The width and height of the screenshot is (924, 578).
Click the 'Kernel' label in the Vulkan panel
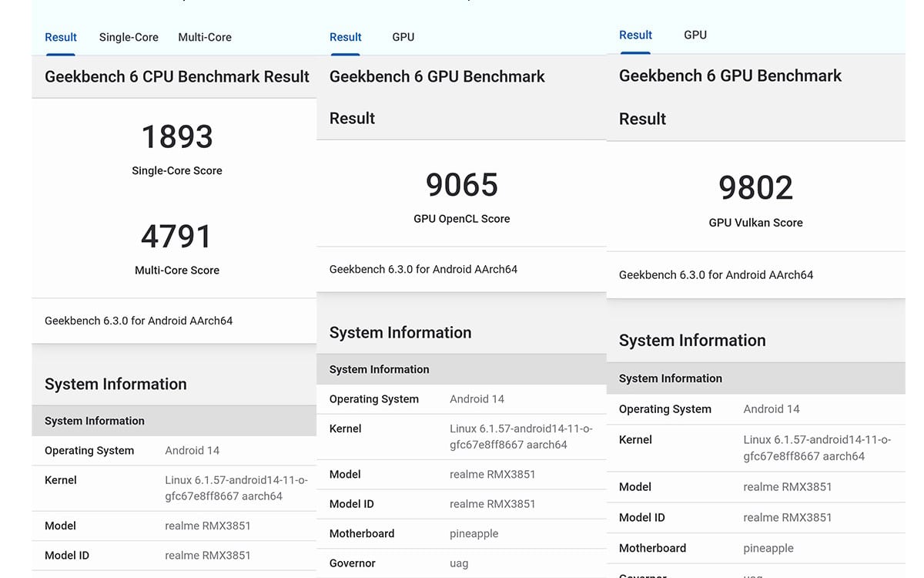(x=635, y=440)
